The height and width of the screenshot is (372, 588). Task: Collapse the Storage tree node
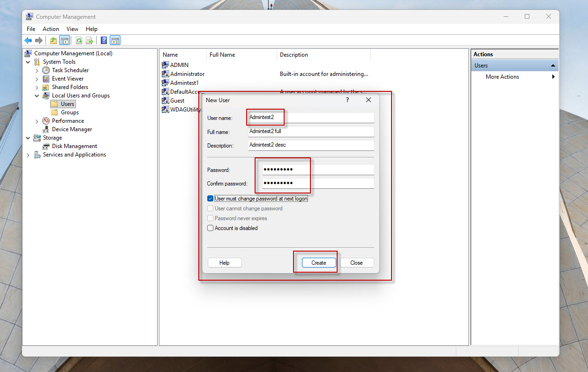28,138
